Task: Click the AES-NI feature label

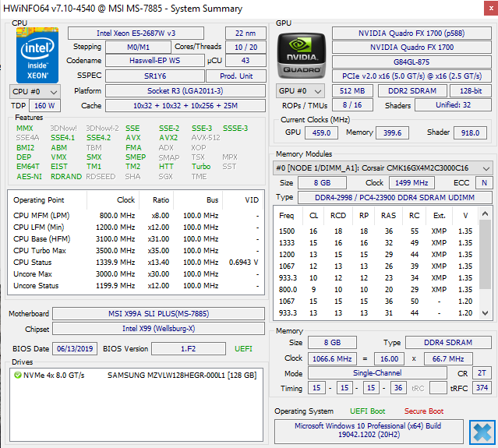Action: tap(29, 177)
